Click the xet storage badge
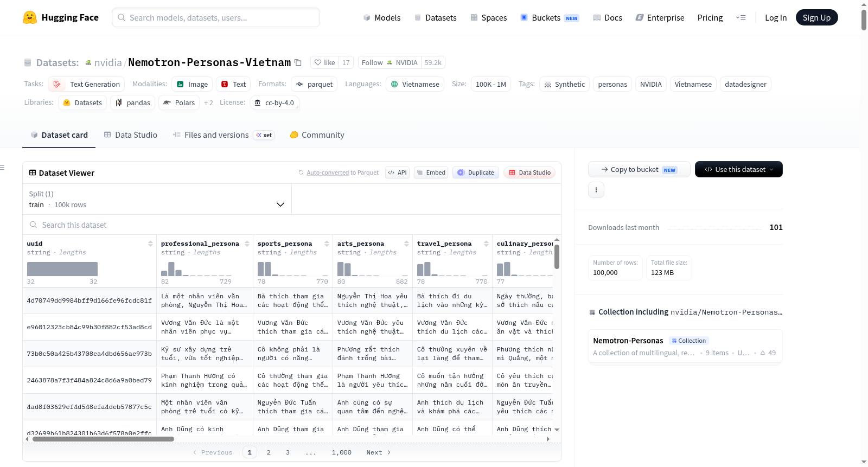The width and height of the screenshot is (868, 467). point(264,135)
